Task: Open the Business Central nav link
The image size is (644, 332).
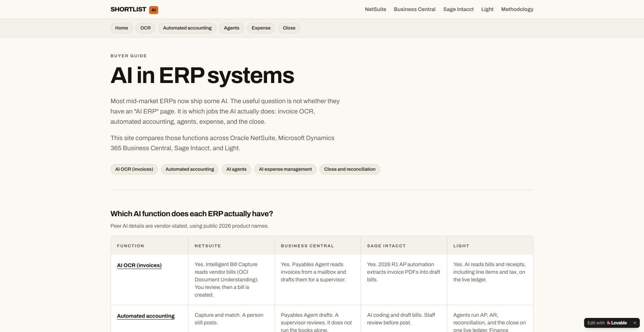Action: pyautogui.click(x=415, y=9)
